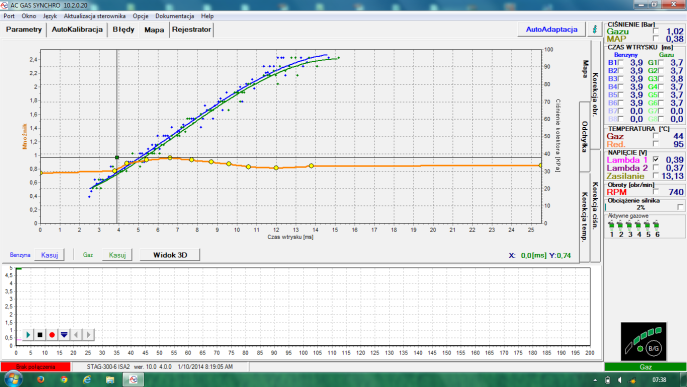The image size is (687, 387).
Task: Switch to the Parametry tab
Action: 24,29
